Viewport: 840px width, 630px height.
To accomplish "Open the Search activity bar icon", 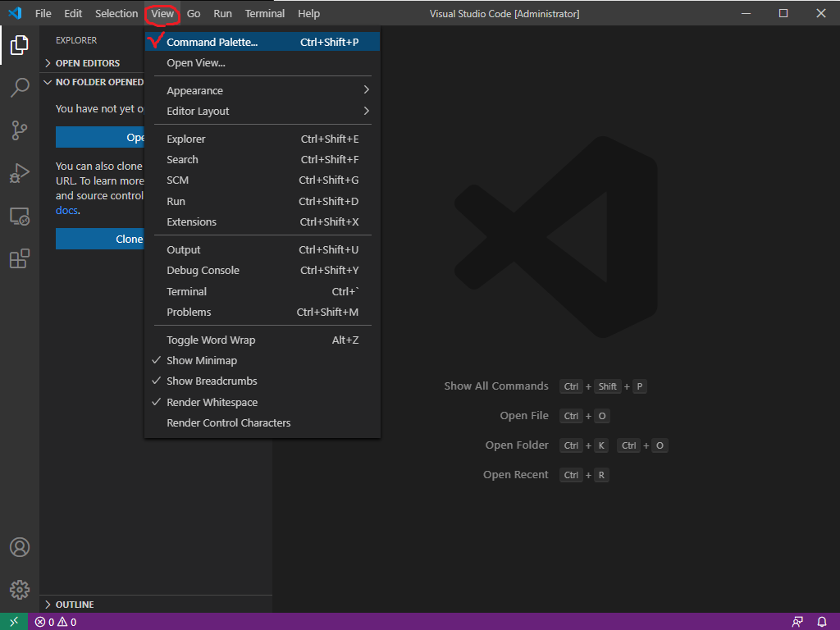I will coord(20,88).
